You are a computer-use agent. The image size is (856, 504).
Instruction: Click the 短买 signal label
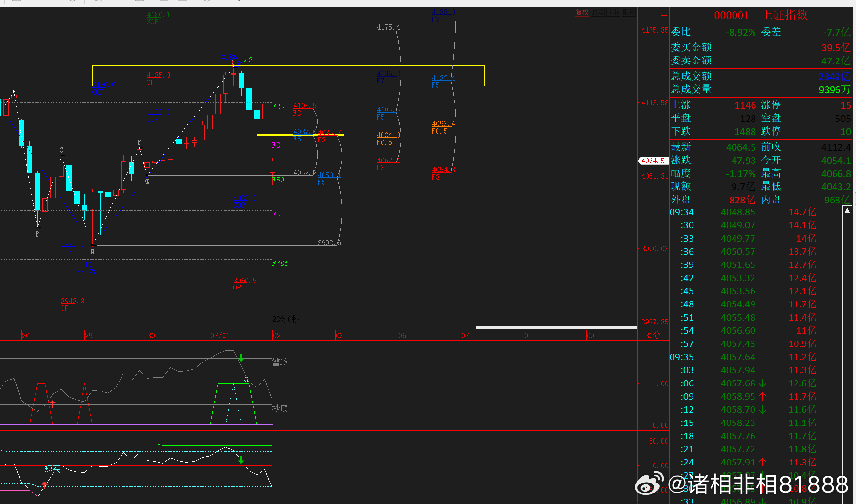[52, 469]
